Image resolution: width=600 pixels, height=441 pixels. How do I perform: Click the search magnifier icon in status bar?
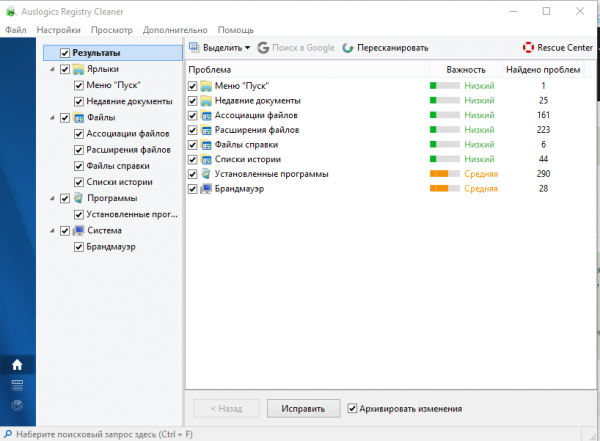point(8,434)
